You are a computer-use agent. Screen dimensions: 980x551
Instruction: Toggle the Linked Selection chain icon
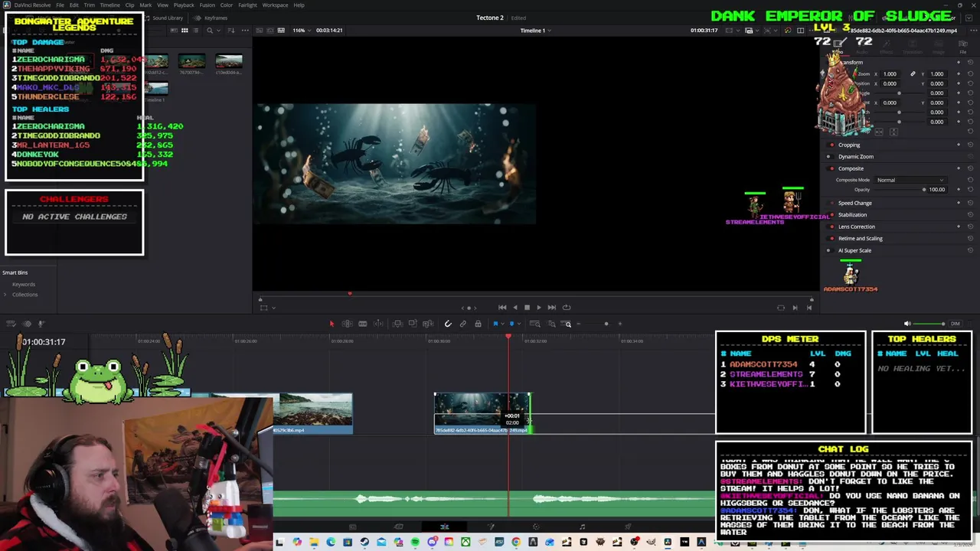(463, 324)
